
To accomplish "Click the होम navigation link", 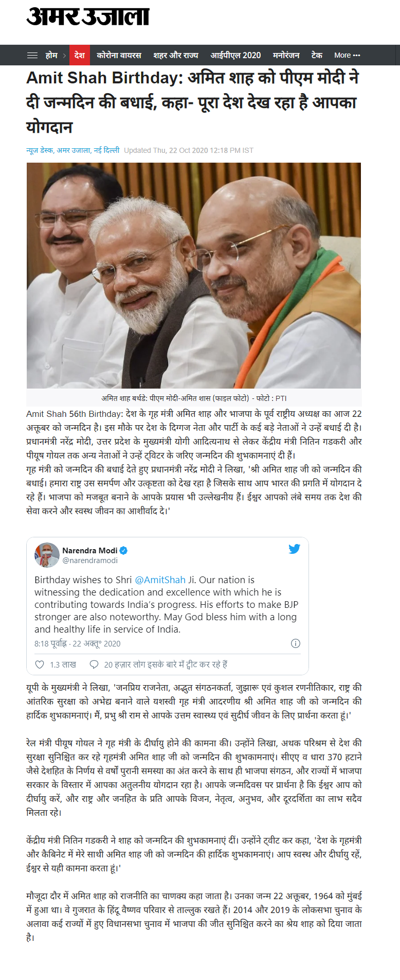I will coord(51,55).
